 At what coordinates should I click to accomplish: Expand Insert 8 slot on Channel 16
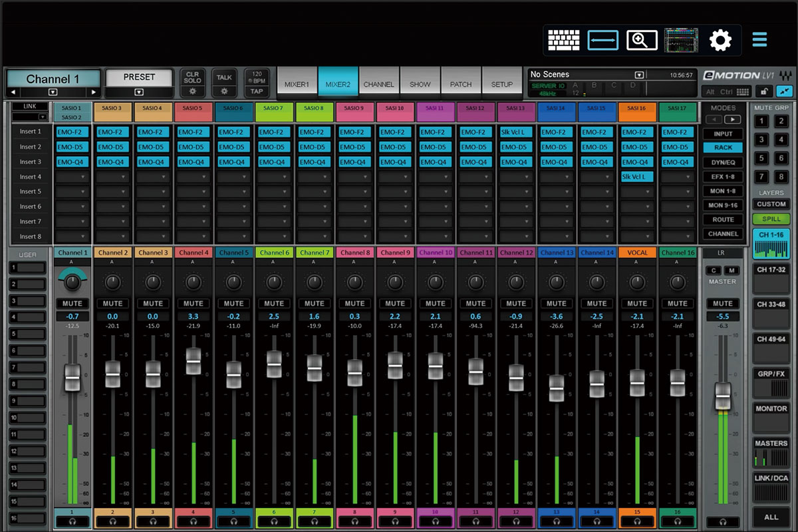[x=678, y=236]
